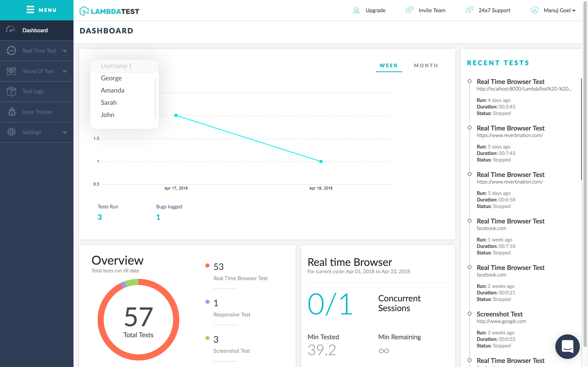Select Sarah from the username suggestions
Image resolution: width=588 pixels, height=367 pixels.
coord(108,102)
